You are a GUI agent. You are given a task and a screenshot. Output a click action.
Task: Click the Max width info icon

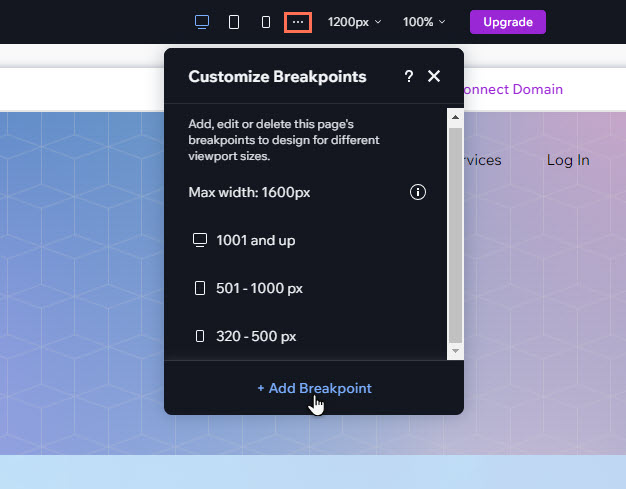[418, 192]
